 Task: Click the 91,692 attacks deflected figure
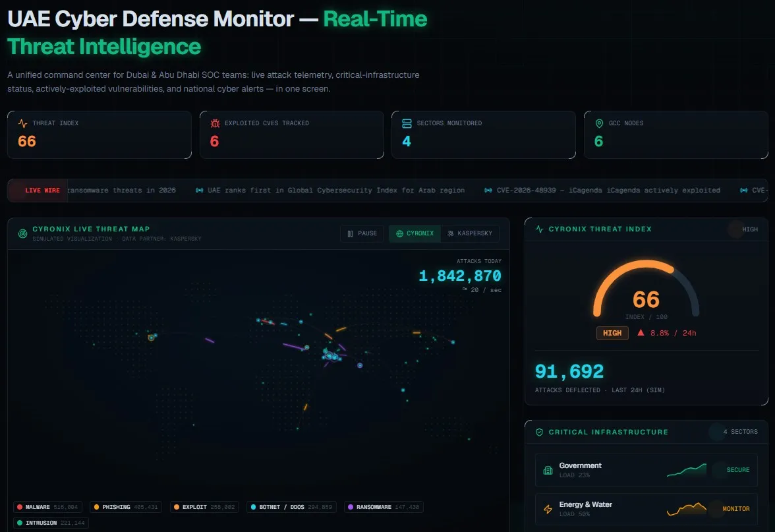pos(569,371)
